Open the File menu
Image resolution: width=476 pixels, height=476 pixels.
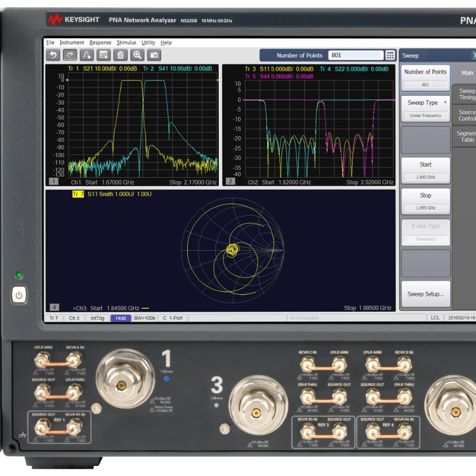pos(50,43)
